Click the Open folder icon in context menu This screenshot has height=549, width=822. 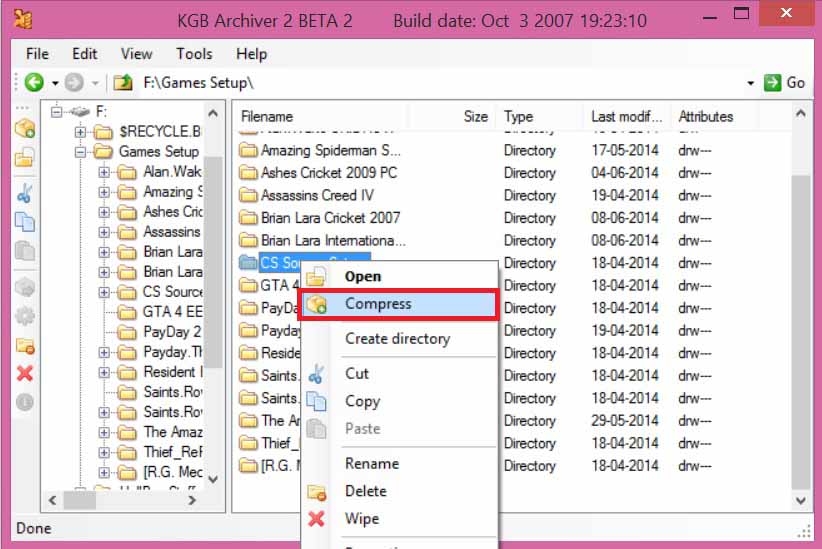pos(316,277)
